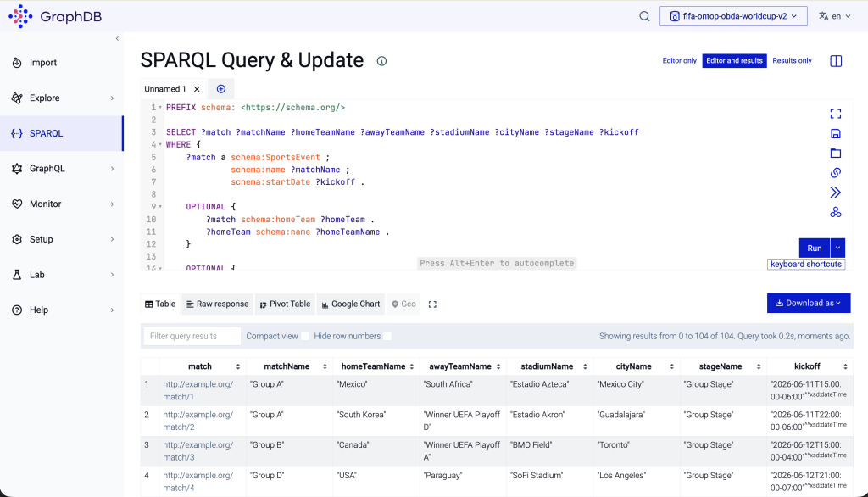Select the Raw response tab
868x497 pixels.
(217, 304)
